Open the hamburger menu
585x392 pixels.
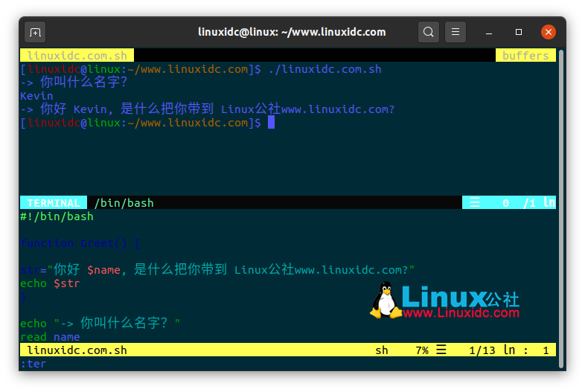455,32
